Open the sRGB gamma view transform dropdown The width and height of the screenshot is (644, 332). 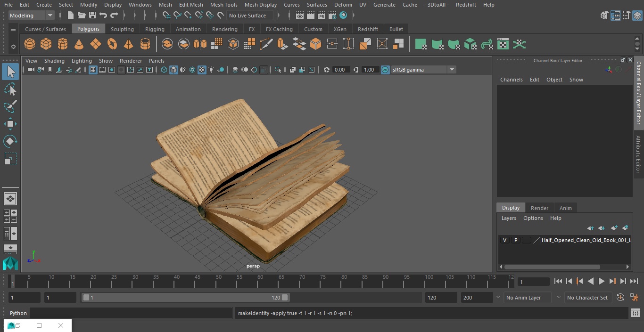click(x=423, y=70)
